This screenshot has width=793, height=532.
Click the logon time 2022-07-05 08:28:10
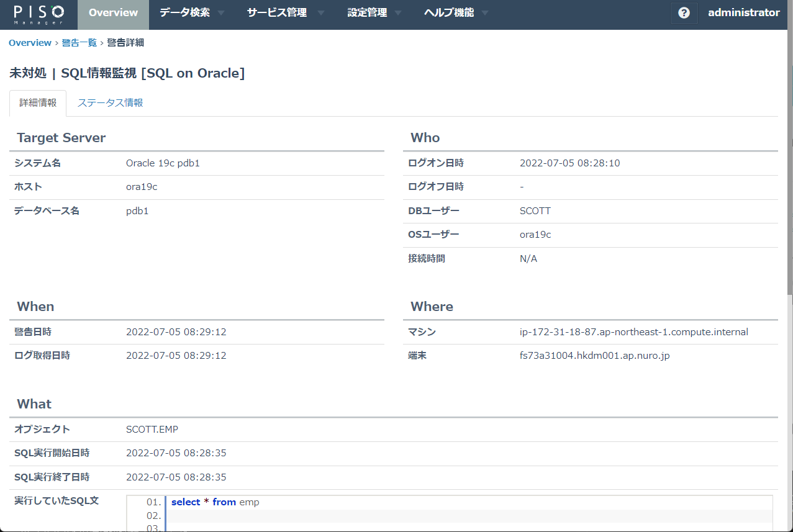click(569, 163)
